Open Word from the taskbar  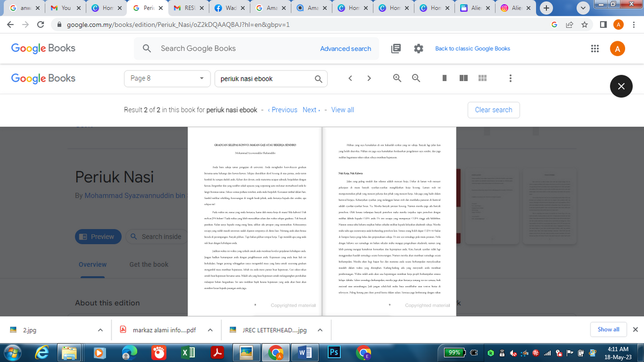[x=305, y=353]
